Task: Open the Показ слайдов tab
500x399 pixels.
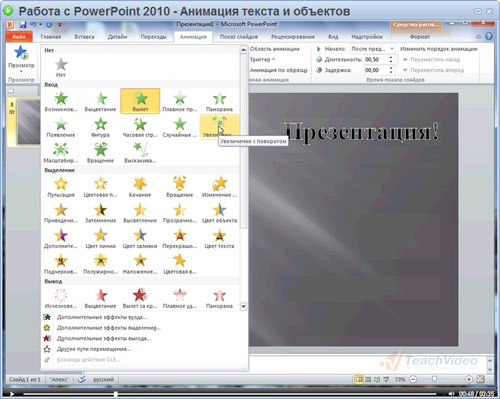Action: click(x=239, y=37)
